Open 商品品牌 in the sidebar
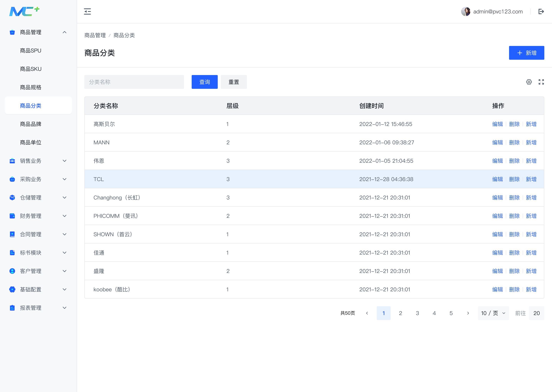Viewport: 552px width, 392px height. pyautogui.click(x=31, y=124)
